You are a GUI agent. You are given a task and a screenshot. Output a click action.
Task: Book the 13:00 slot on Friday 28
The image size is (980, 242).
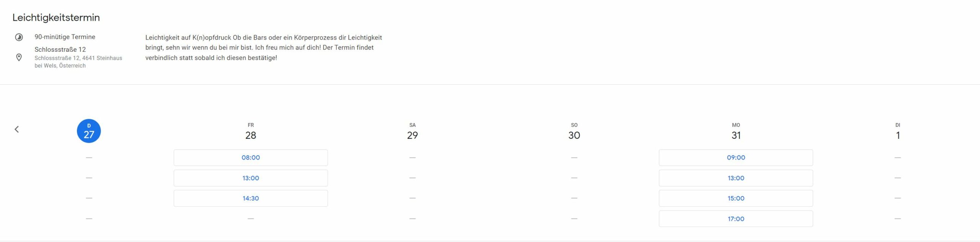coord(251,178)
